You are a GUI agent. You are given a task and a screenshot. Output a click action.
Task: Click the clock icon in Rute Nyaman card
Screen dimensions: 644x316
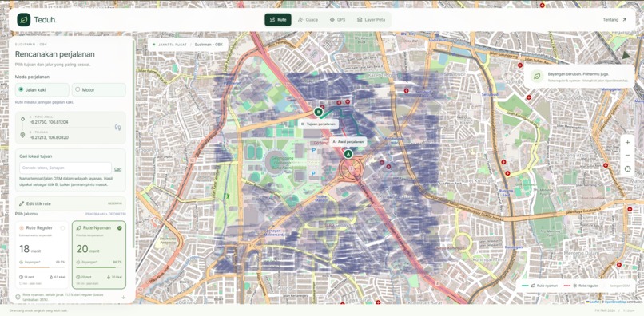[x=78, y=277]
